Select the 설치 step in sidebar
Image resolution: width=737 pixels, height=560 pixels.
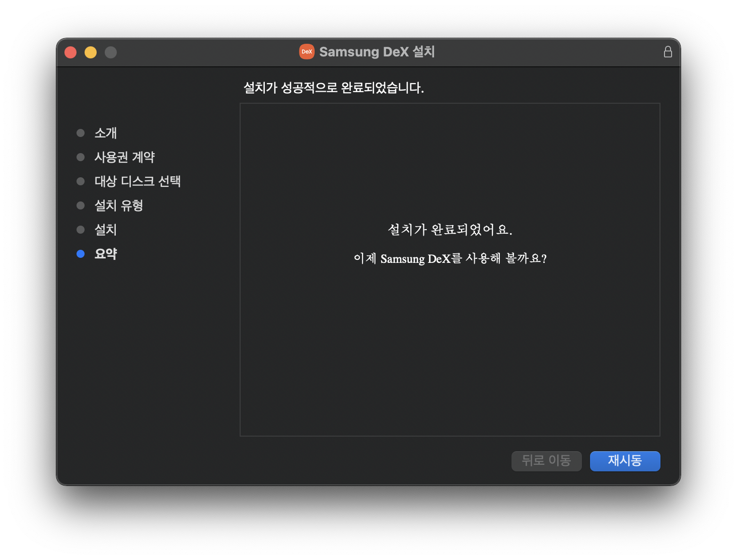pos(106,230)
